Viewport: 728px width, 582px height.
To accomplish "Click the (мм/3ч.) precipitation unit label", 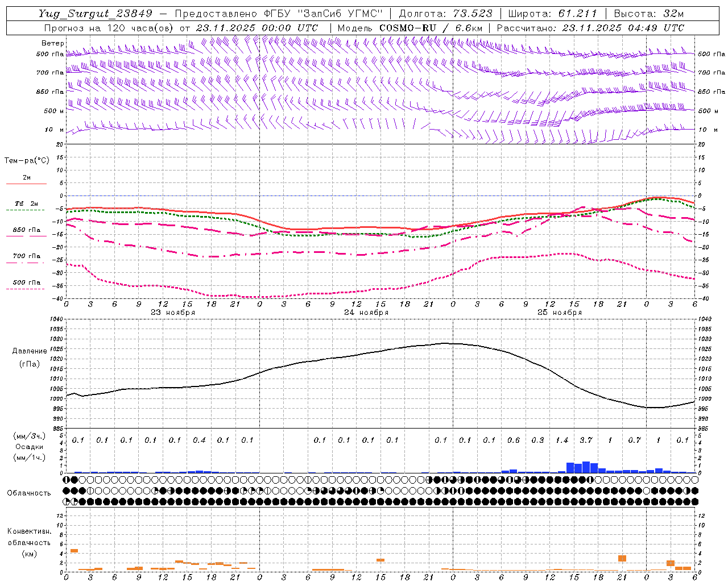I will 30,436.
